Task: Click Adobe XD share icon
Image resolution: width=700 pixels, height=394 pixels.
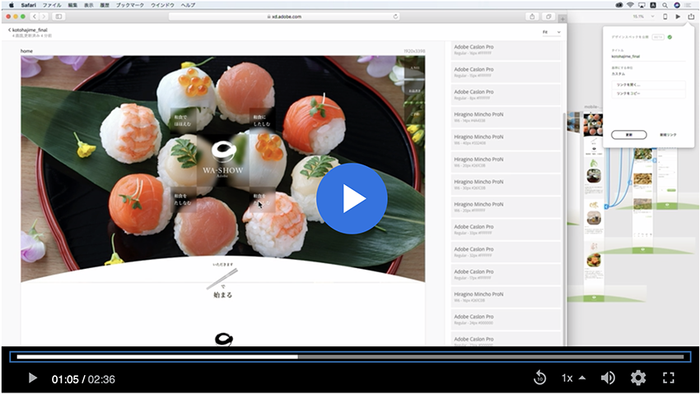Action: [x=691, y=17]
